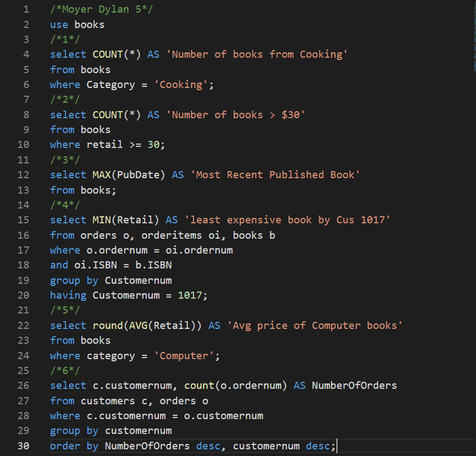476x456 pixels.
Task: Click the '/*3*/' comment line
Action: click(65, 160)
